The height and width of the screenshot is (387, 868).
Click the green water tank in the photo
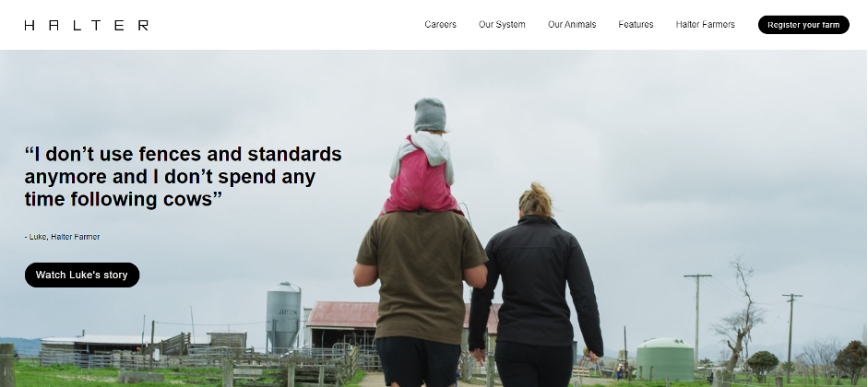point(665,358)
